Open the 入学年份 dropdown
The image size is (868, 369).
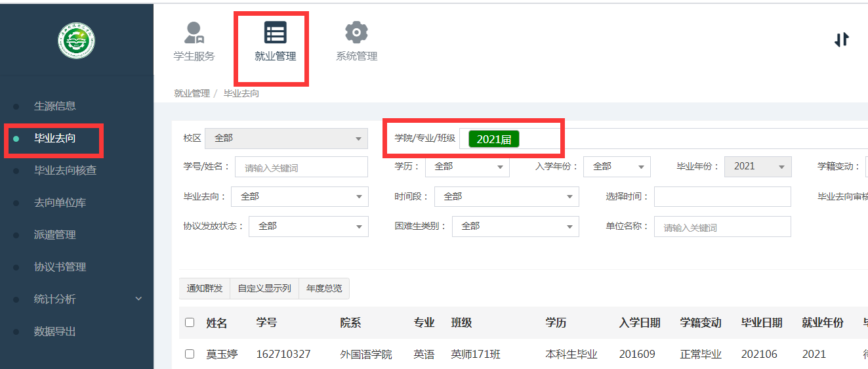click(617, 167)
